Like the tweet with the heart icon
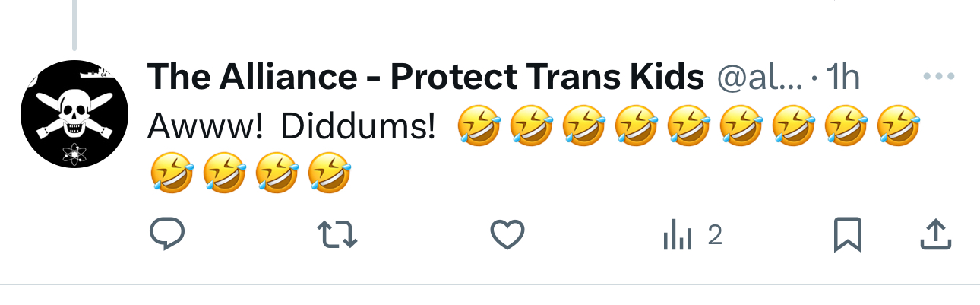 click(507, 234)
